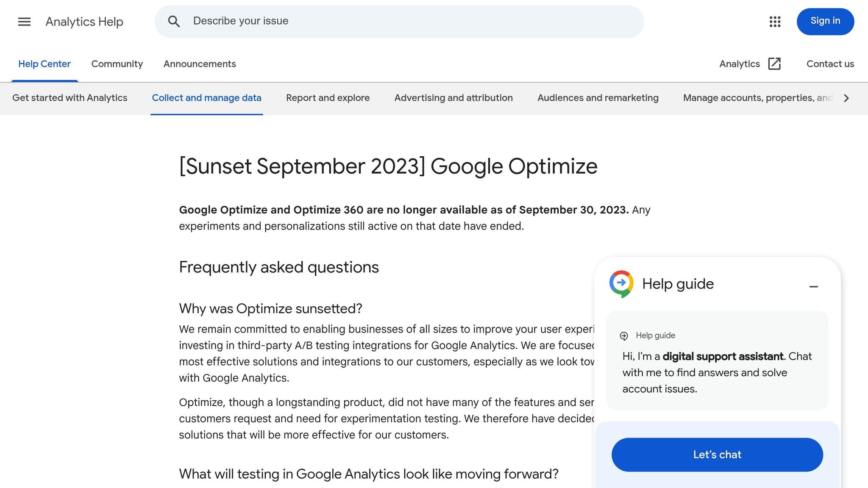The width and height of the screenshot is (868, 488).
Task: Open the navigation hamburger menu
Action: click(x=24, y=22)
